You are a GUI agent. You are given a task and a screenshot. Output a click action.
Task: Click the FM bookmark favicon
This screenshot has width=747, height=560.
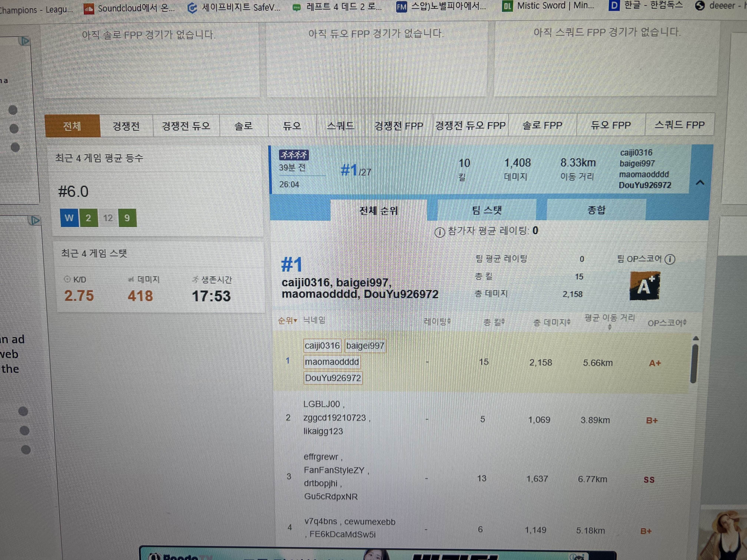click(x=401, y=7)
